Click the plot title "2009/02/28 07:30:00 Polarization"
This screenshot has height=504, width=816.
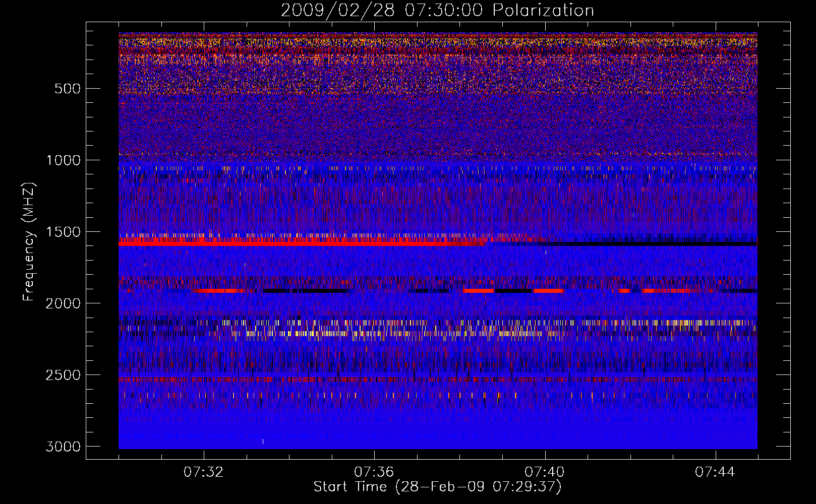pos(437,10)
